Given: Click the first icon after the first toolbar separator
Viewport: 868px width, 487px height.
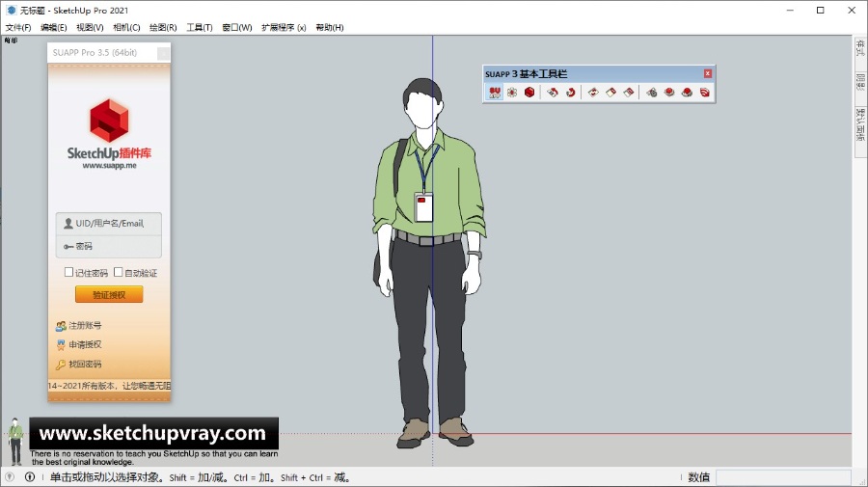Looking at the screenshot, I should (553, 93).
